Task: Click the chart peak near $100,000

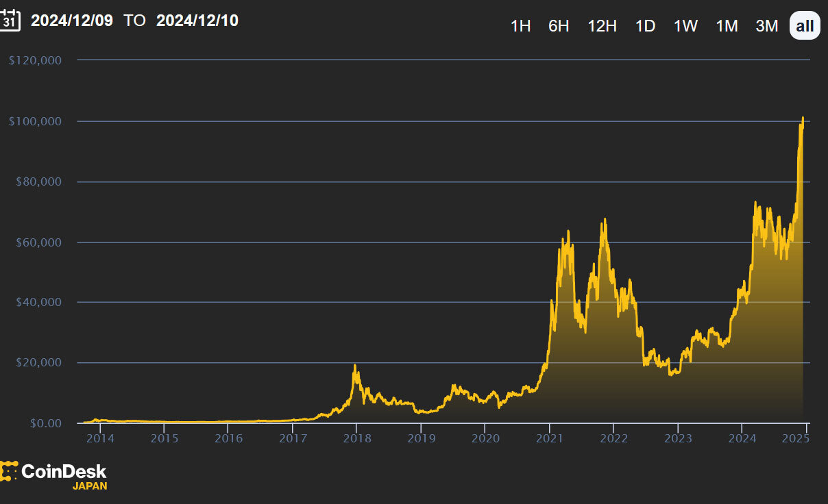Action: [x=803, y=118]
